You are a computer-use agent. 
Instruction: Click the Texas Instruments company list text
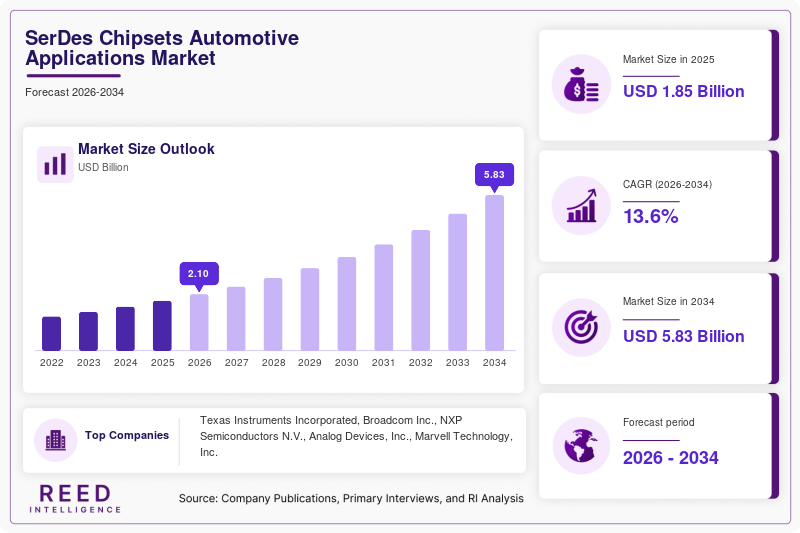click(356, 436)
